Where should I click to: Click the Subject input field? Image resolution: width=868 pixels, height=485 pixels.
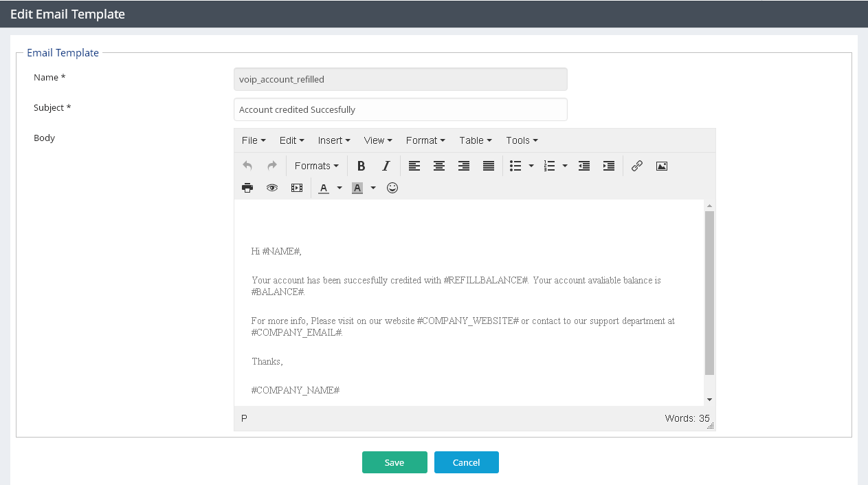tap(401, 109)
